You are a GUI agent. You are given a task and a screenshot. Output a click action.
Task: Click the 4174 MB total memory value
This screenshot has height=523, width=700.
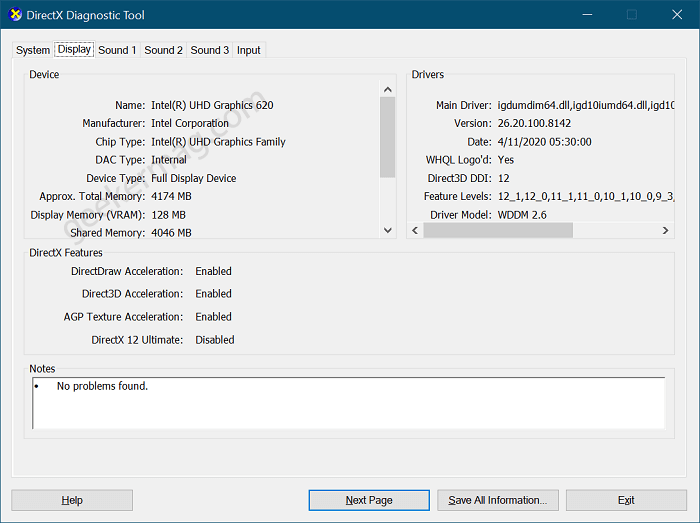[171, 196]
